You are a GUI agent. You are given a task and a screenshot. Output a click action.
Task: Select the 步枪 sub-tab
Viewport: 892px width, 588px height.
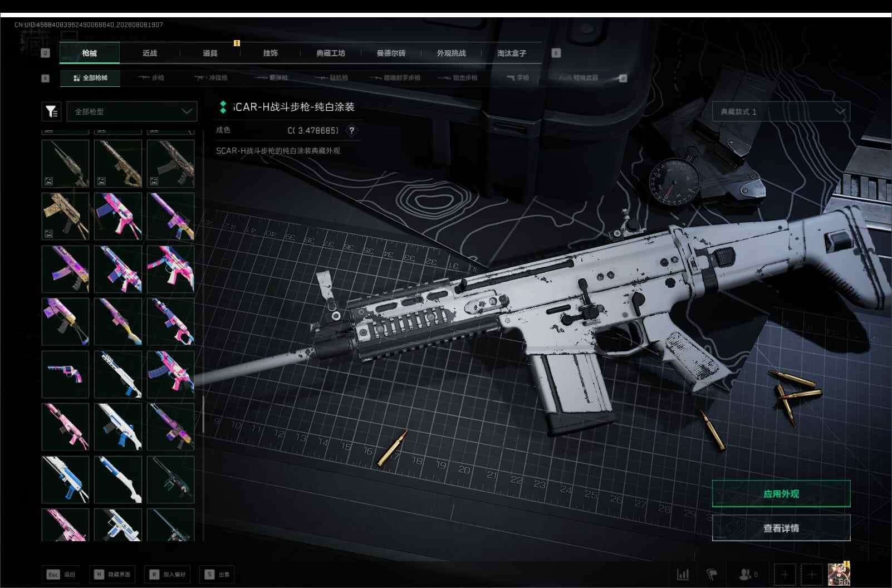pyautogui.click(x=151, y=78)
